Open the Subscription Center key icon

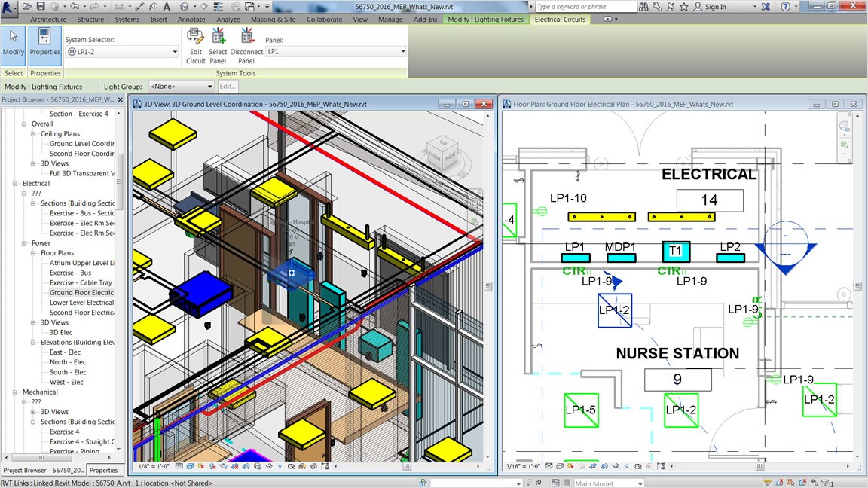point(657,7)
